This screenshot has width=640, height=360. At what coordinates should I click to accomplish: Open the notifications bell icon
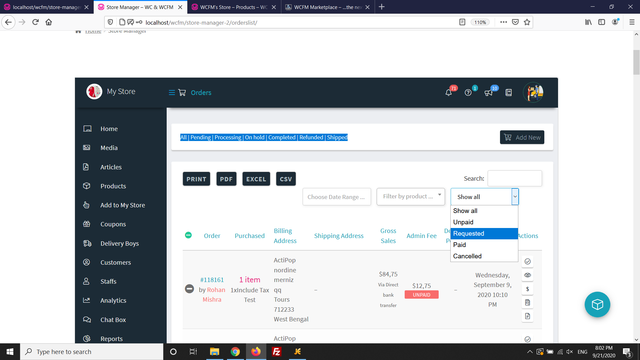(x=449, y=93)
